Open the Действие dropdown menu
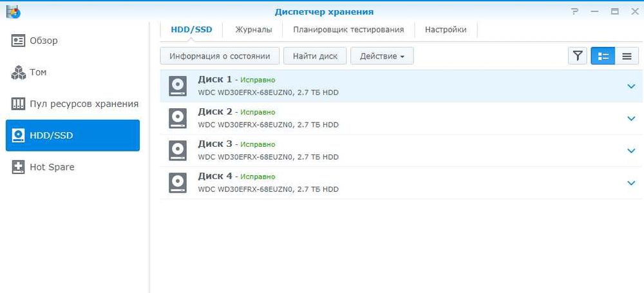The image size is (644, 293). click(x=382, y=56)
